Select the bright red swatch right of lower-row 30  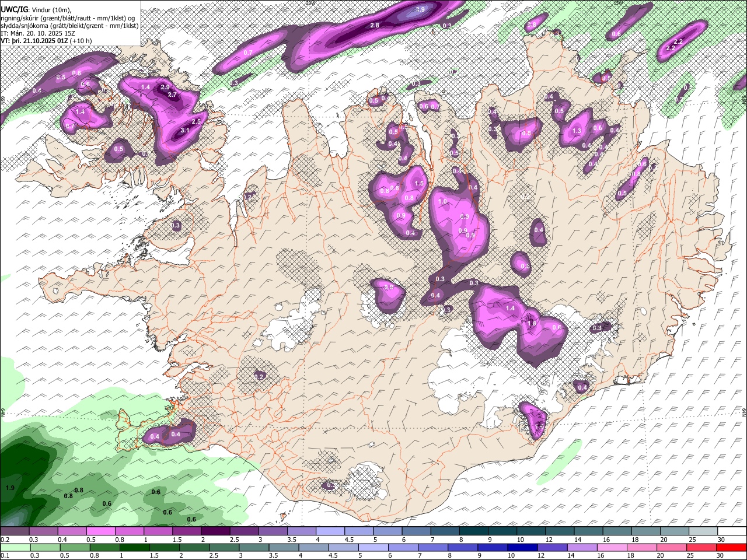coord(731,547)
